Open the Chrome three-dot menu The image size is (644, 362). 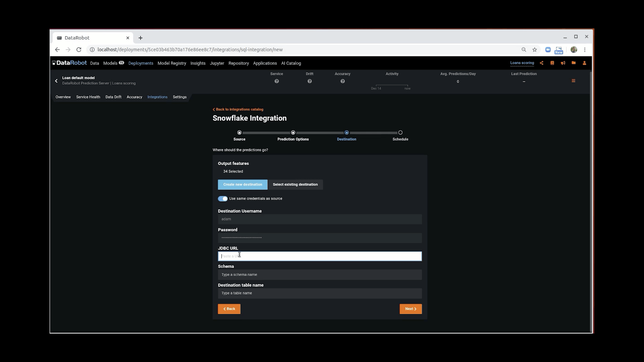point(585,49)
